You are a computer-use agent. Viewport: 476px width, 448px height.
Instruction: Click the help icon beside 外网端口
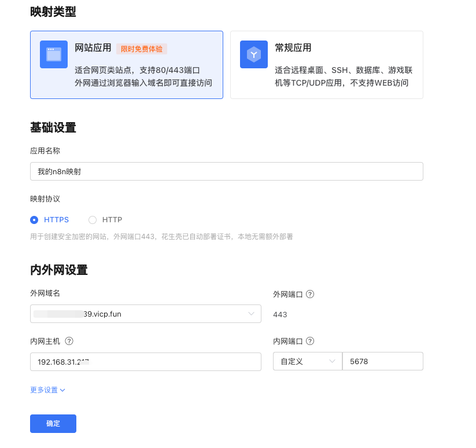310,294
